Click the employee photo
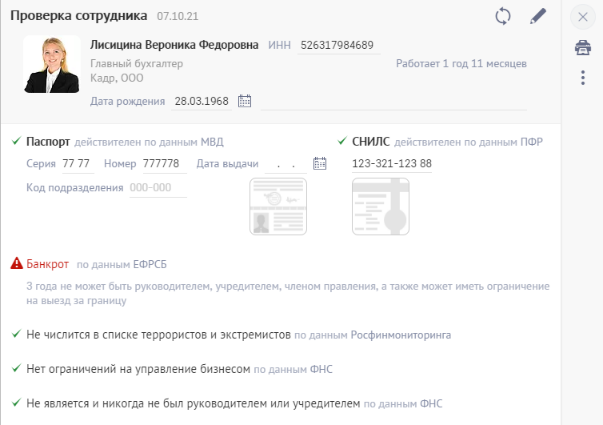Image resolution: width=603 pixels, height=425 pixels. point(52,64)
